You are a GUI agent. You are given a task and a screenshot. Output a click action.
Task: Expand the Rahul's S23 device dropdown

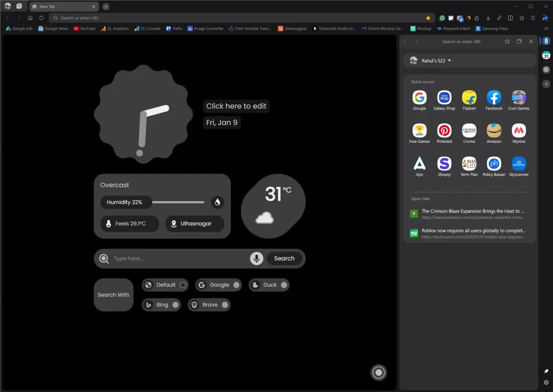(x=449, y=61)
